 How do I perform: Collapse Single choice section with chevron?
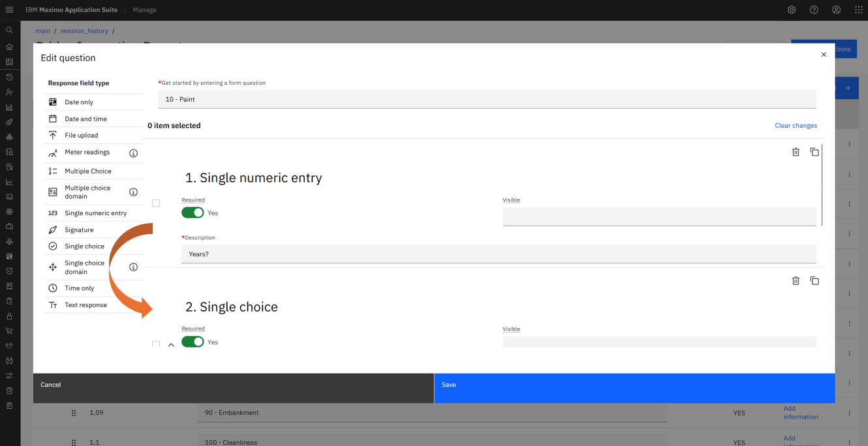171,344
